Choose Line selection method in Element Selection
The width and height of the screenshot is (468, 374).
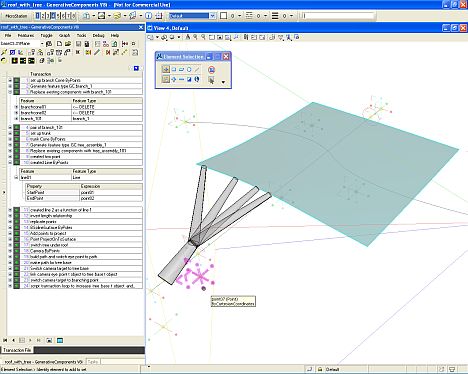[197, 69]
